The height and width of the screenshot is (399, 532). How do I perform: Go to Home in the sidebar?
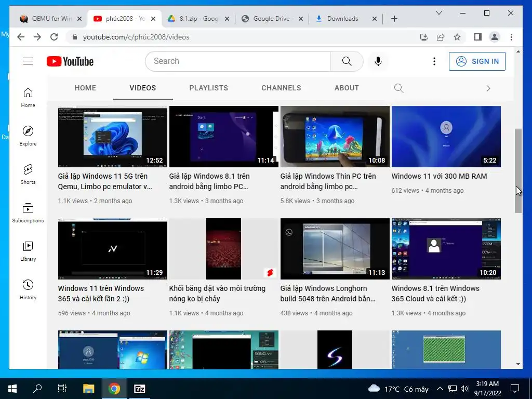[x=28, y=97]
